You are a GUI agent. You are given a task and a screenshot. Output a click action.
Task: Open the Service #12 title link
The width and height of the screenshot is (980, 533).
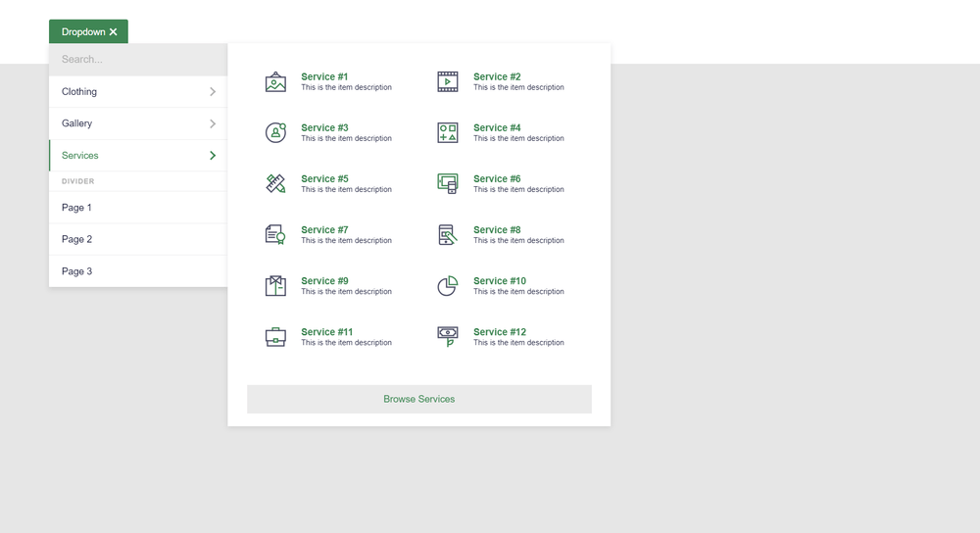(500, 332)
